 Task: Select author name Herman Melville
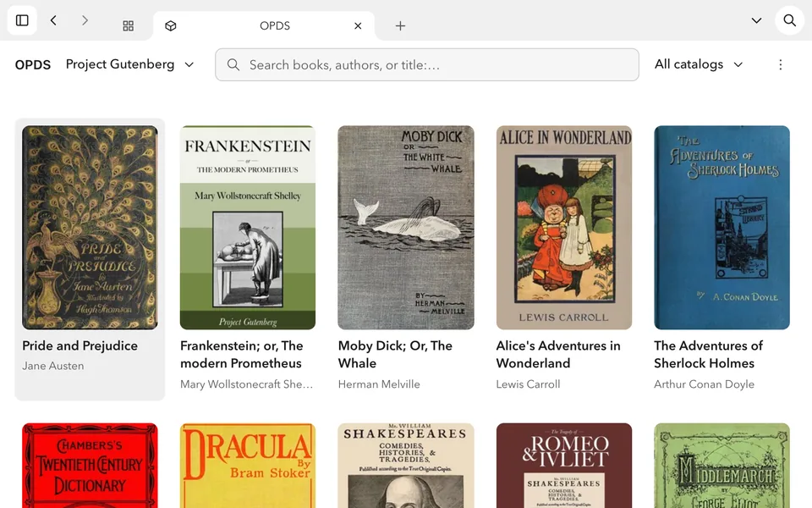point(379,384)
